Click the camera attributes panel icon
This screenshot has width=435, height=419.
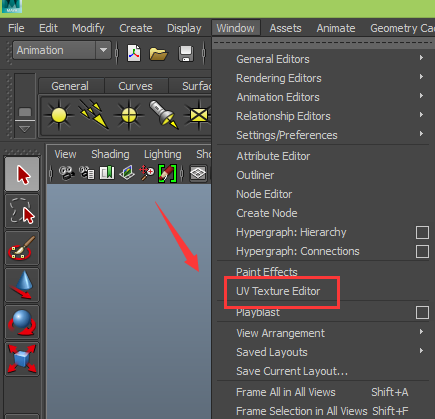pyautogui.click(x=87, y=173)
